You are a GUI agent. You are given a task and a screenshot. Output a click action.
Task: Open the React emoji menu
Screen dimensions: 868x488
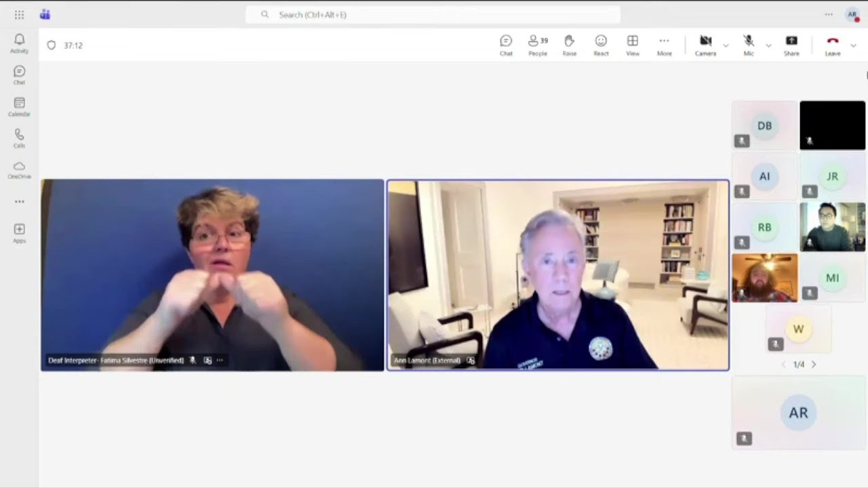(x=601, y=45)
